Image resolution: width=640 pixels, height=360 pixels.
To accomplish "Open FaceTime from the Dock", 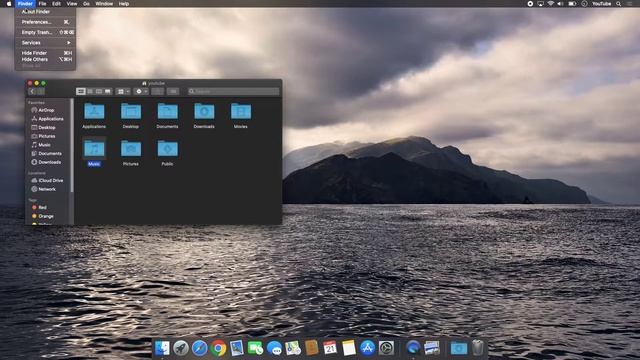I will point(256,348).
